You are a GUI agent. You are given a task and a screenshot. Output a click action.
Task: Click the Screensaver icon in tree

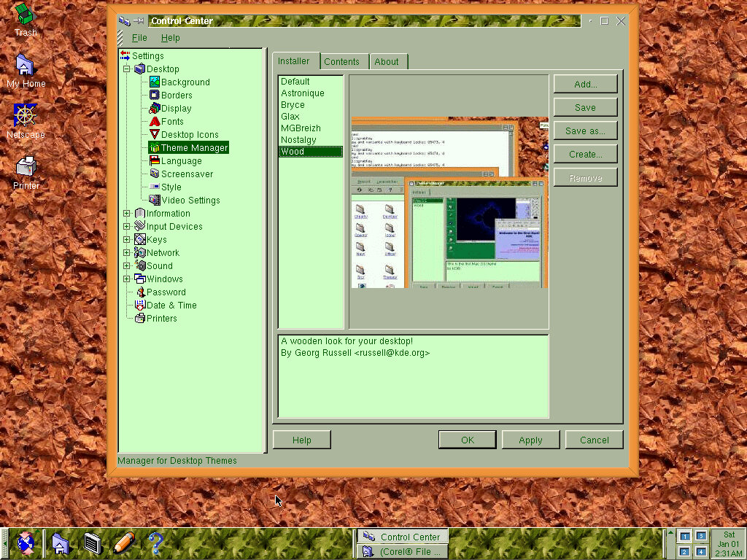tap(155, 174)
